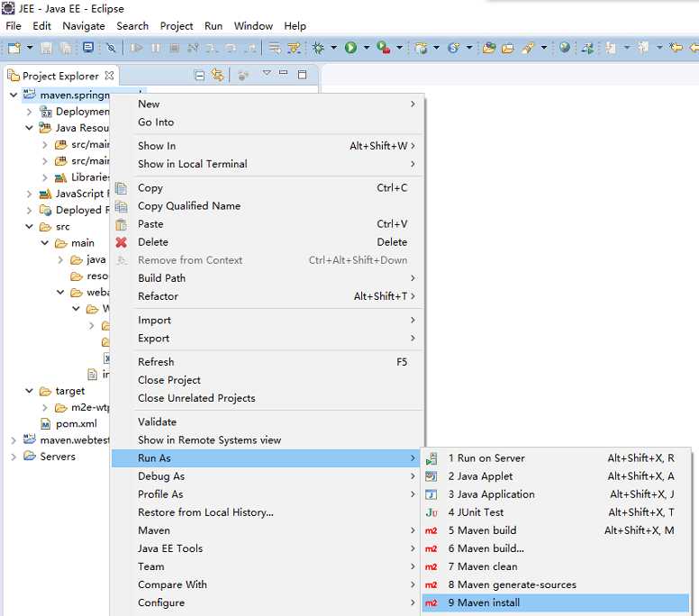Viewport: 699px width, 616px height.
Task: Click the Debug bug toolbar icon
Action: [x=318, y=48]
